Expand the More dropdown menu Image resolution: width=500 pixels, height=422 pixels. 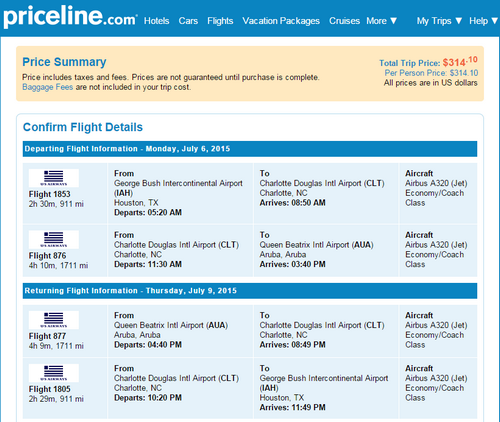(382, 21)
